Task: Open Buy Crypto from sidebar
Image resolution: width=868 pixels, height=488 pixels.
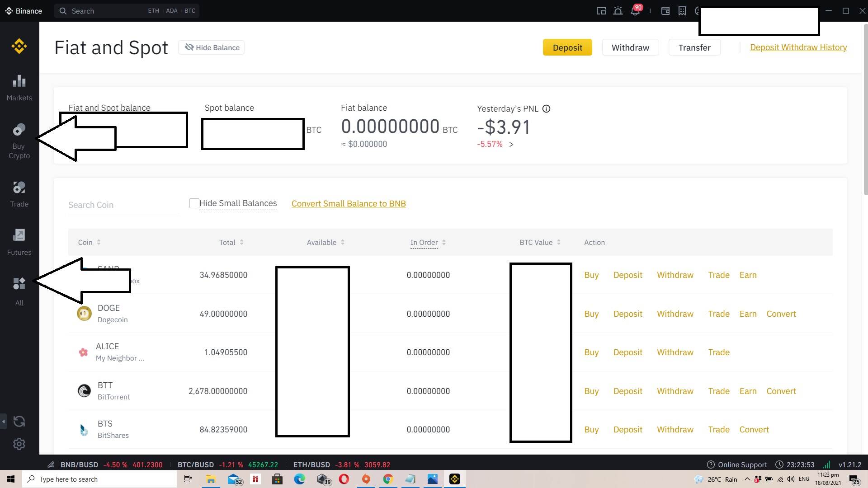Action: 19,141
